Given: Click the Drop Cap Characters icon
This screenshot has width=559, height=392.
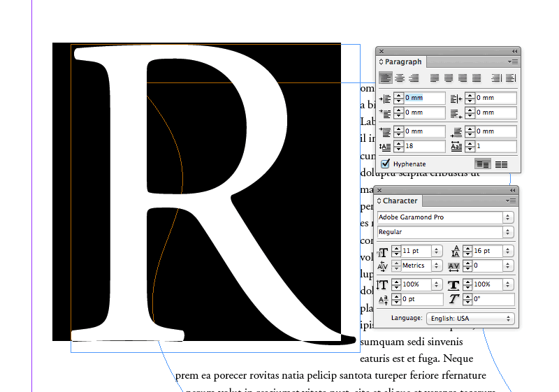Looking at the screenshot, I should [x=456, y=147].
